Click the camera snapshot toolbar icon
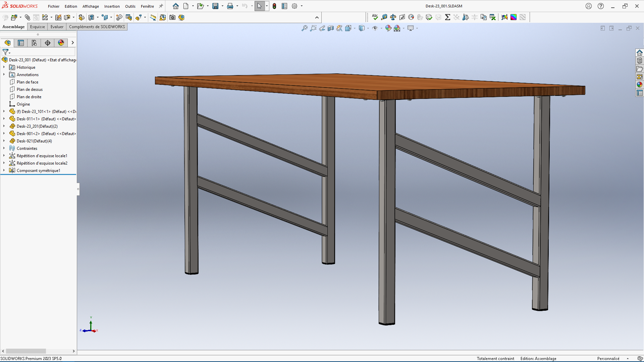 tap(172, 17)
